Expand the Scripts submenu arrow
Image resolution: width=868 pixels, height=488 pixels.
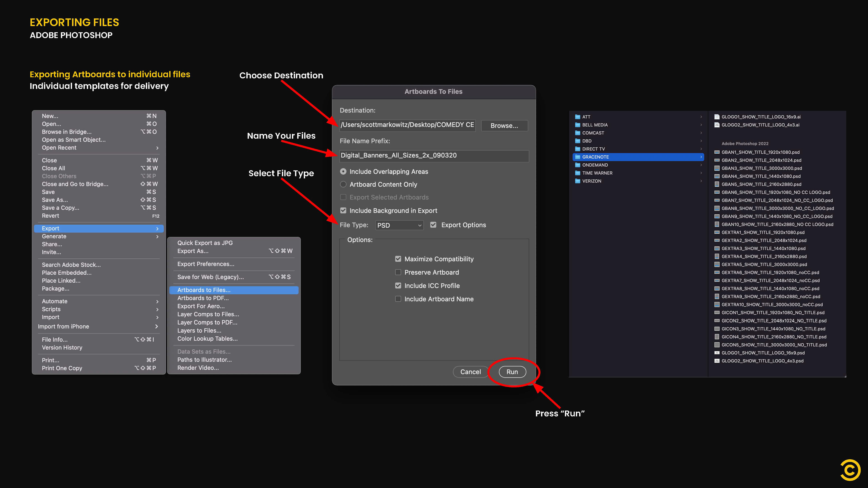[x=157, y=309]
